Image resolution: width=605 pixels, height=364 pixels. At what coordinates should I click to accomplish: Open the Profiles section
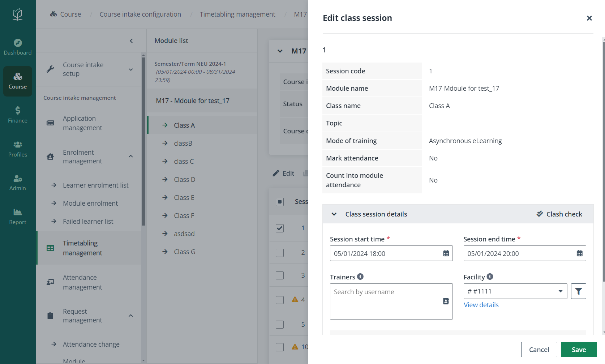point(18,149)
